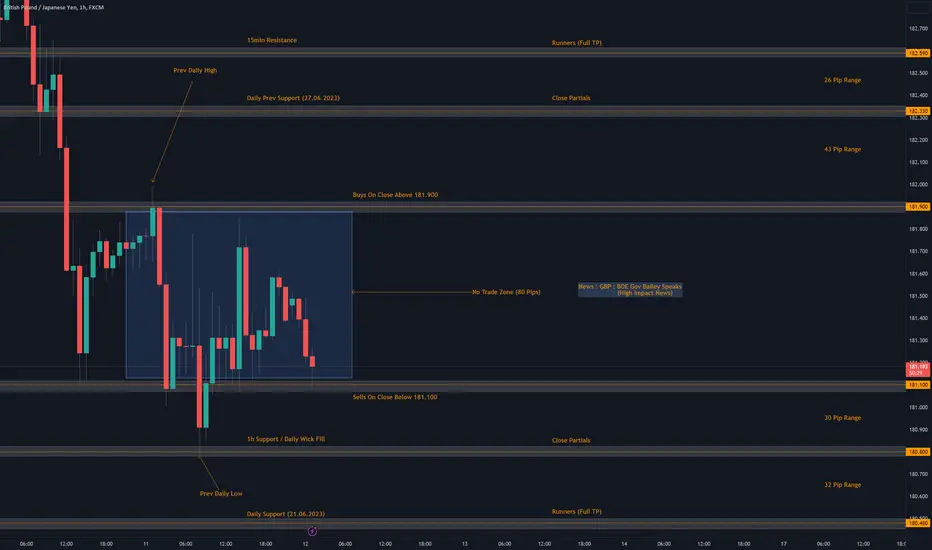Click date label 11 on time axis
Screen dimensions: 932x550
tap(146, 543)
